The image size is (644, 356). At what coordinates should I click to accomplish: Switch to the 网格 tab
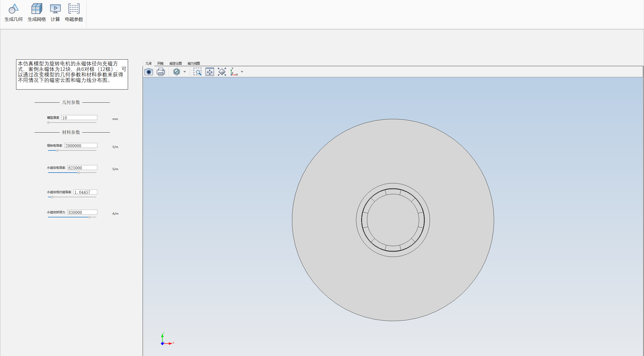point(160,63)
